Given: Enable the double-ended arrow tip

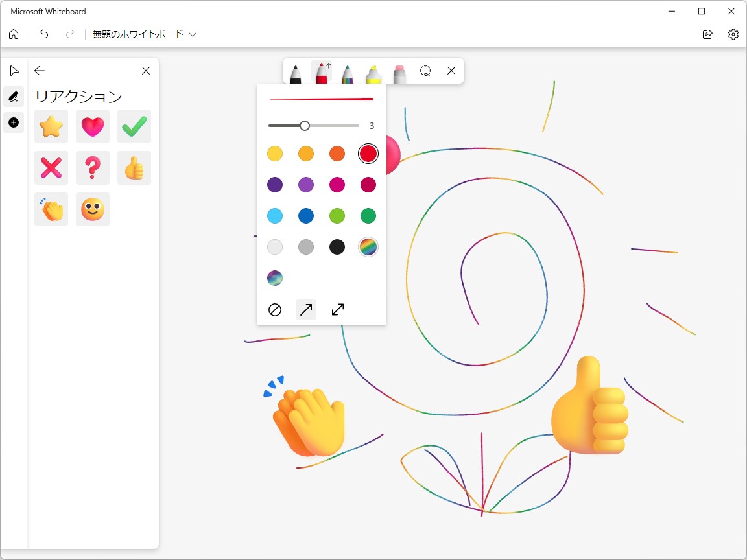Looking at the screenshot, I should [337, 310].
